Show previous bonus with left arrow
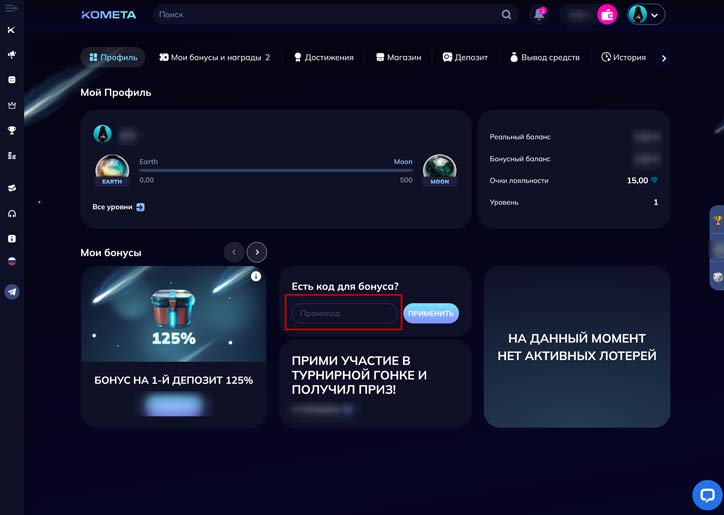Image resolution: width=724 pixels, height=515 pixels. [x=234, y=252]
